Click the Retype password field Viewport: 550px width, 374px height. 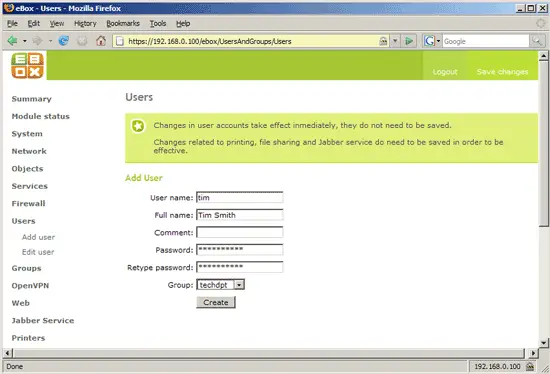(x=240, y=267)
